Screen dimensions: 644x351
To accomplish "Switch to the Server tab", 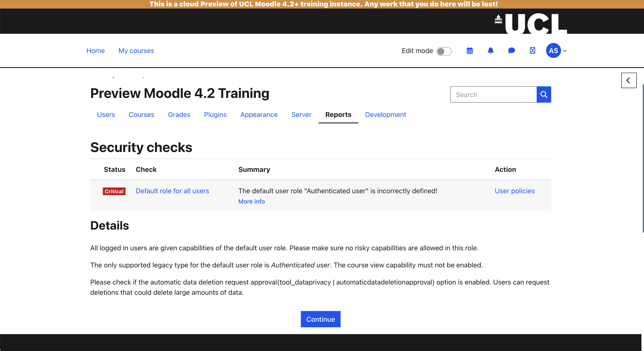I will click(301, 115).
